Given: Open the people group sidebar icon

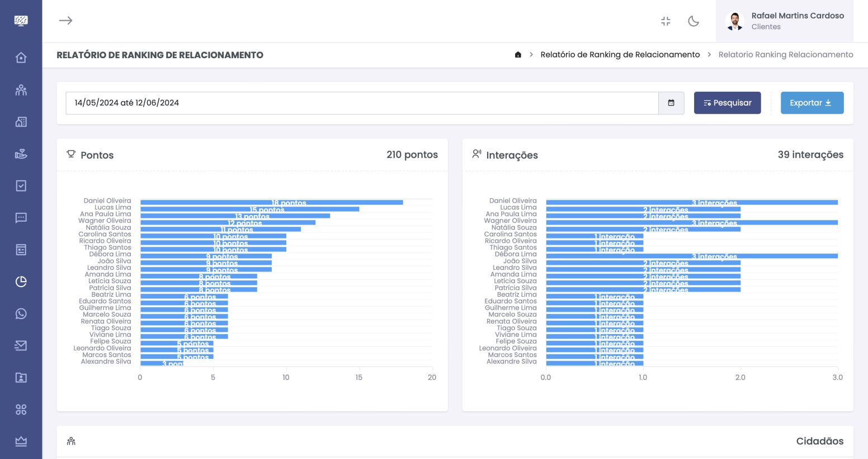Looking at the screenshot, I should pyautogui.click(x=21, y=90).
